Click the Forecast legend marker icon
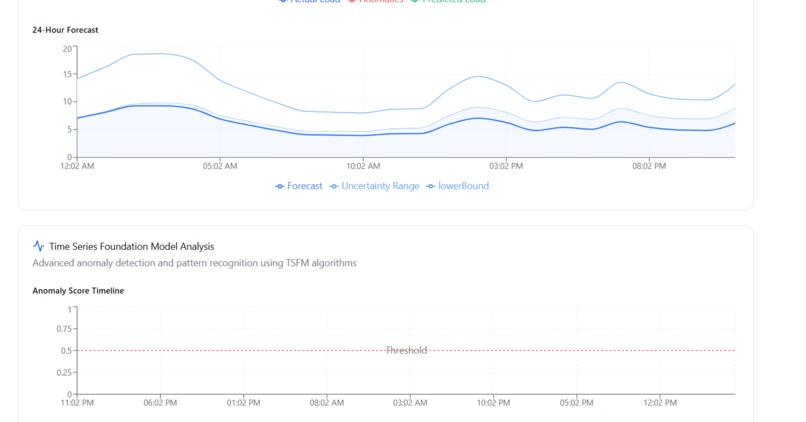 point(280,187)
